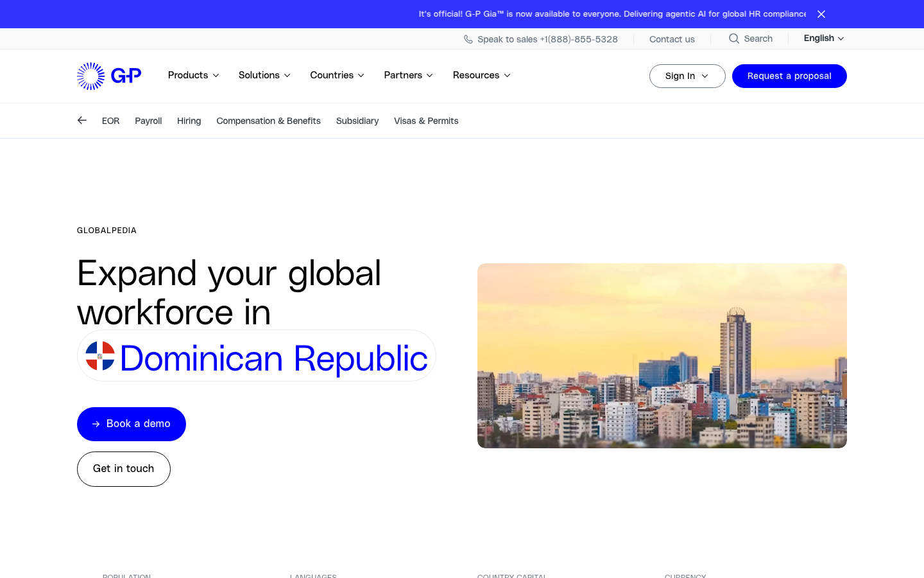
Task: Open Compensation & Benefits section
Action: (x=268, y=121)
